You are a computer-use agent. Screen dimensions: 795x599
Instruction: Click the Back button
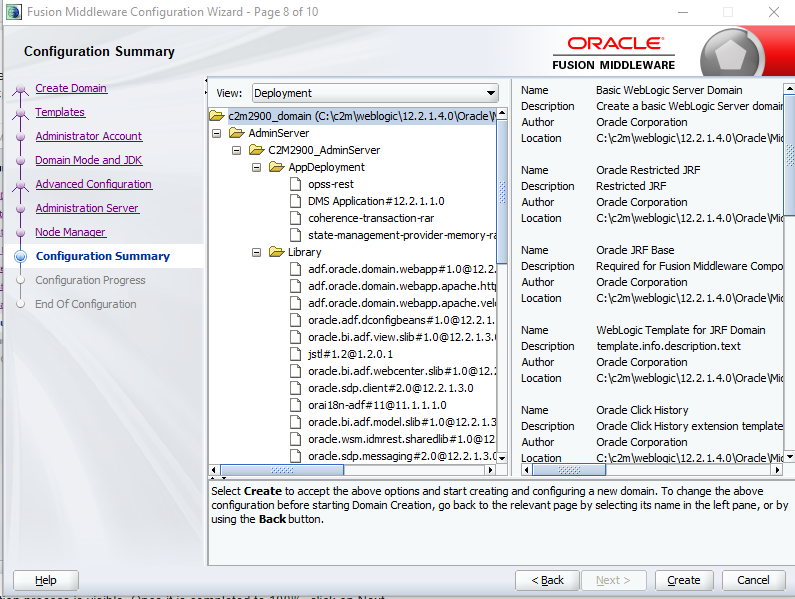click(547, 580)
